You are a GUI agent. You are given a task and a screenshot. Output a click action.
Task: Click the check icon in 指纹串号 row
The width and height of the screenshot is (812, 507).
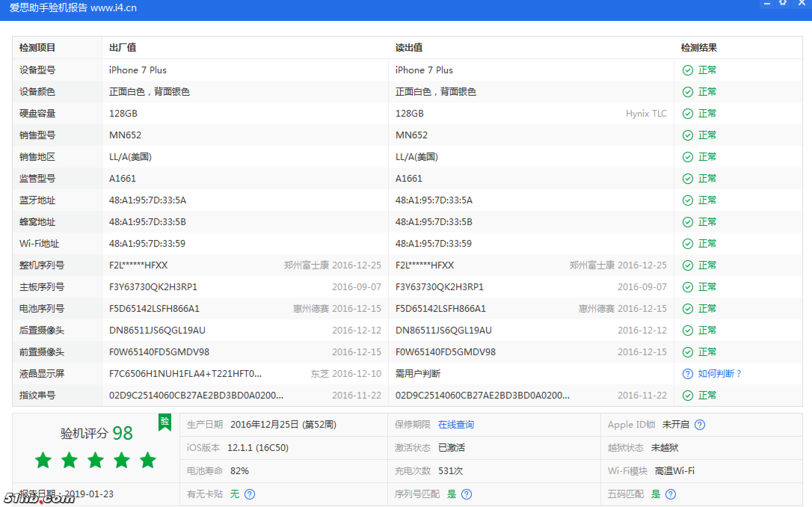click(688, 396)
